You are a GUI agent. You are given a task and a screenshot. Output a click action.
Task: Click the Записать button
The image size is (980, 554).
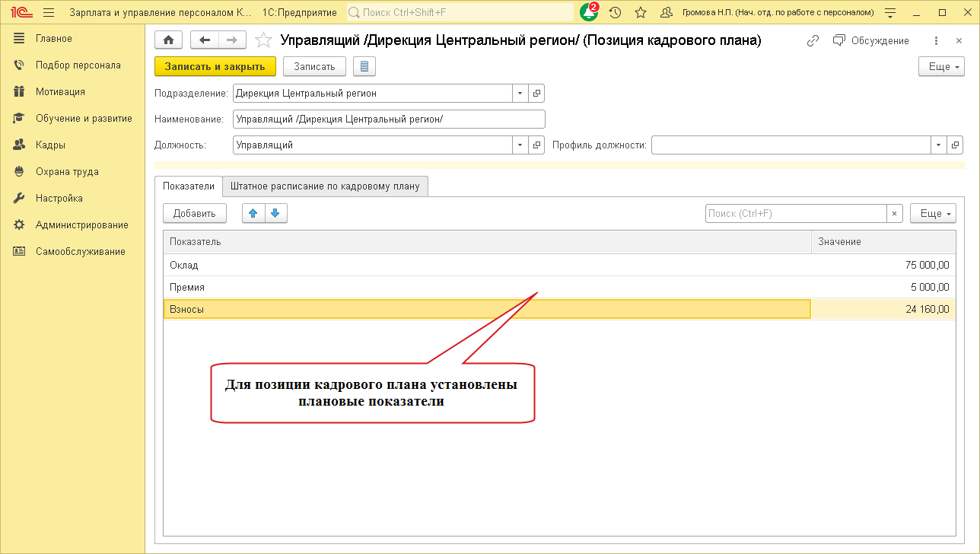(314, 66)
